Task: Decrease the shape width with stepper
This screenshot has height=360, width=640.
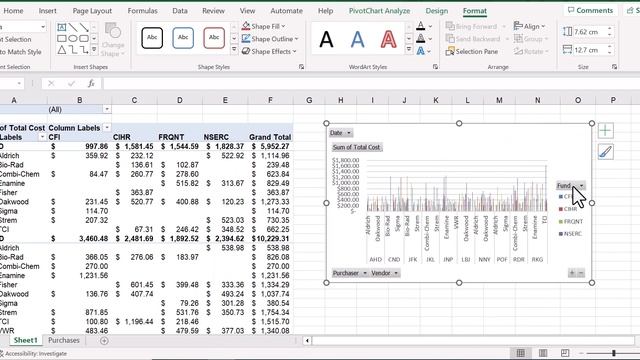Action: coord(609,53)
